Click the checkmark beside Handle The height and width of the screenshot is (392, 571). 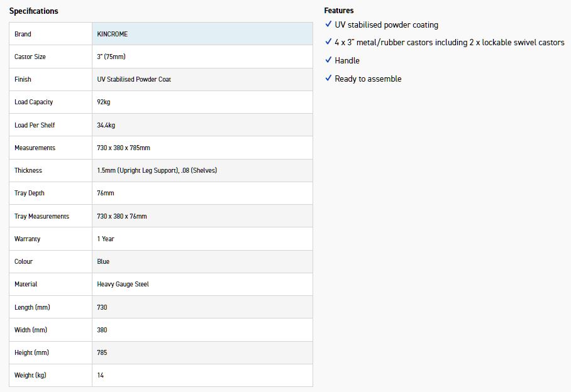coord(328,60)
